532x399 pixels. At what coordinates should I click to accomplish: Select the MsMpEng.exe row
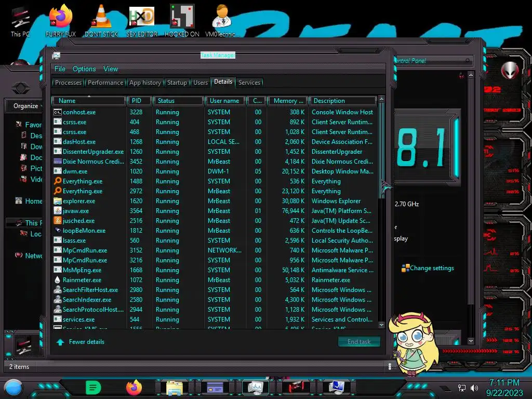point(214,270)
